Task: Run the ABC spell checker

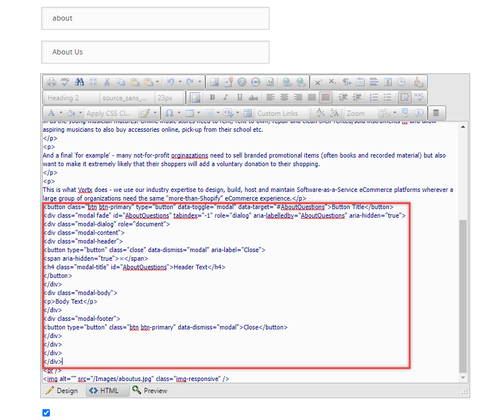Action: tap(65, 82)
